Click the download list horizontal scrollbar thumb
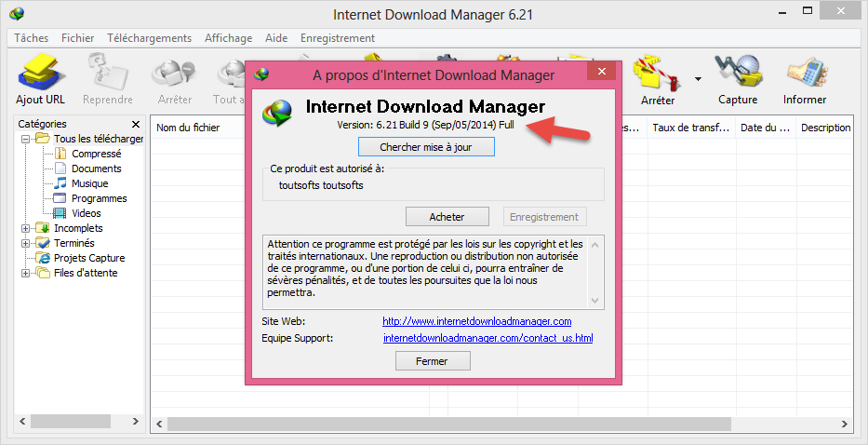This screenshot has height=445, width=868. (449, 424)
